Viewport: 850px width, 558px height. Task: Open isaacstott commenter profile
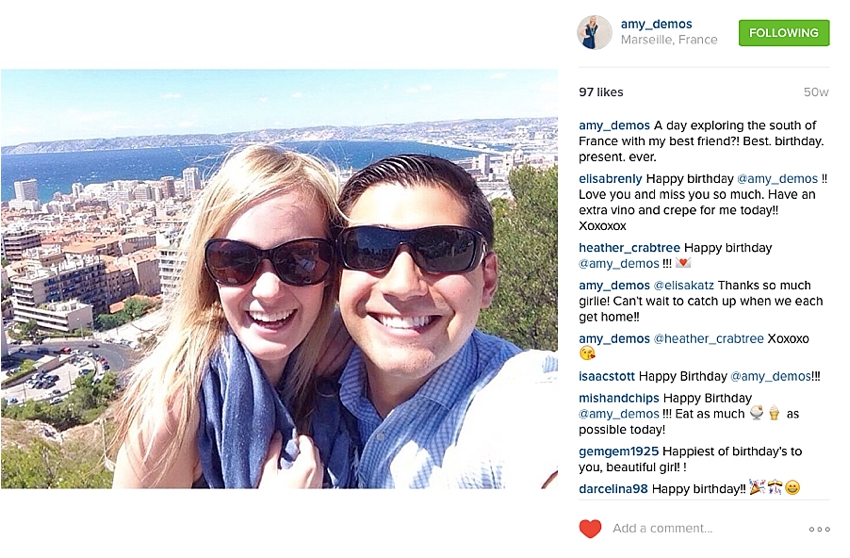point(607,376)
